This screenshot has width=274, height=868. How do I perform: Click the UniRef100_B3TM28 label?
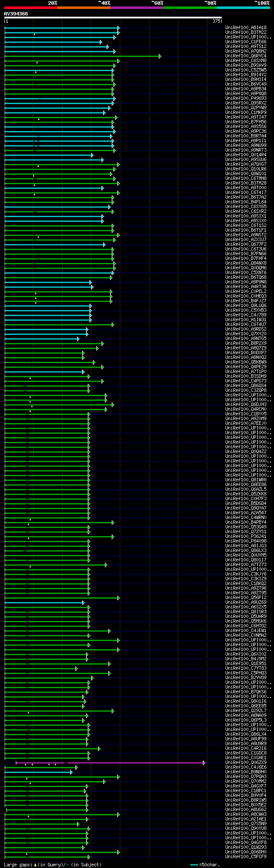point(246,183)
